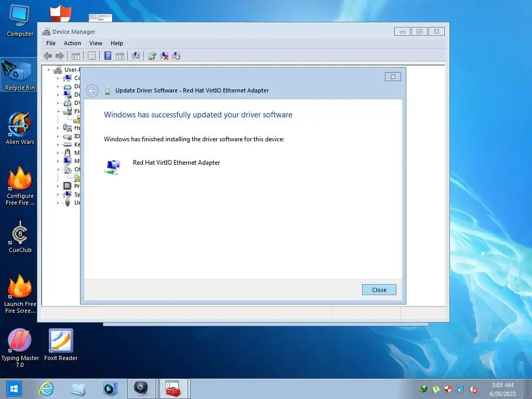Image resolution: width=532 pixels, height=399 pixels.
Task: Collapse the Floppy (Fl) tree category
Action: coord(58,111)
